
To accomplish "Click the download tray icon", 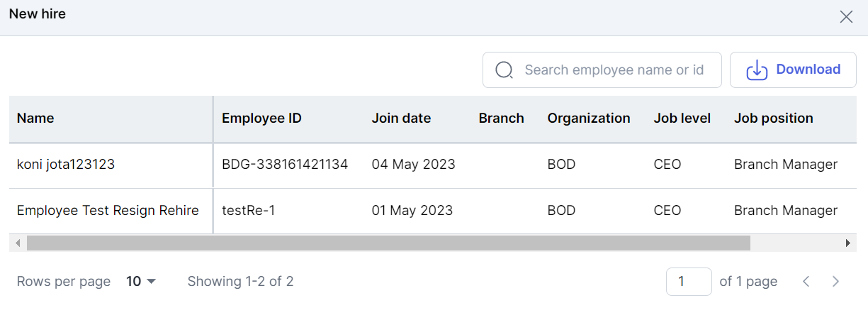I will (757, 70).
